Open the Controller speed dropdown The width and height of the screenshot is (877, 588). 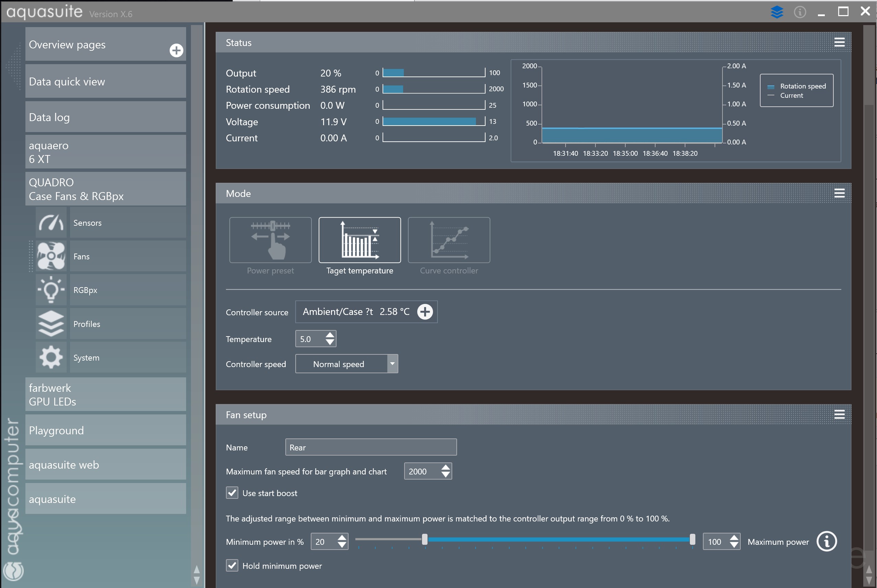coord(392,364)
